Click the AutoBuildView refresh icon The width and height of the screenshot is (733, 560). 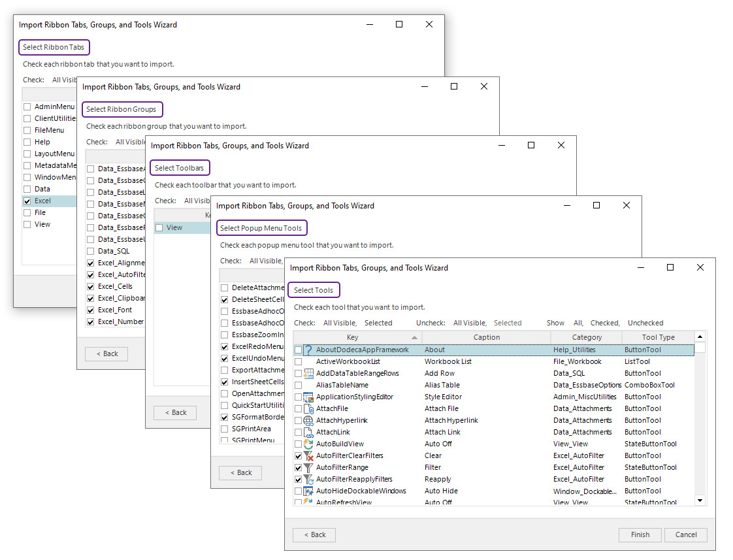tap(308, 444)
